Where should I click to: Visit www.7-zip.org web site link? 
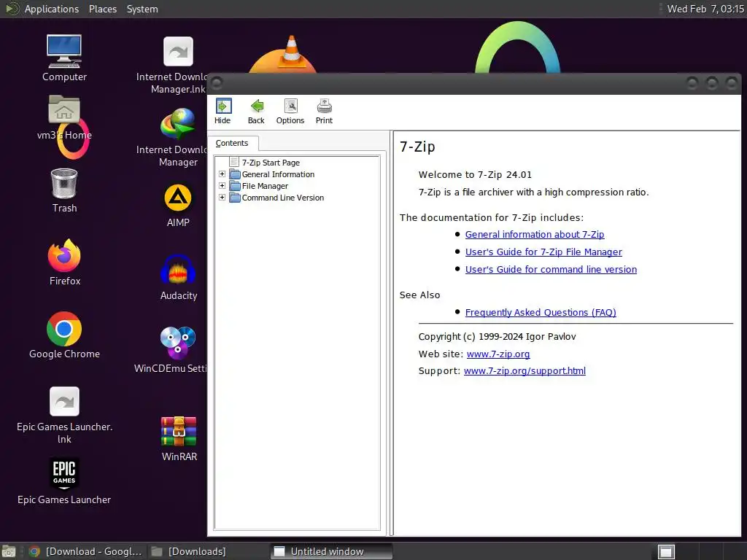498,354
